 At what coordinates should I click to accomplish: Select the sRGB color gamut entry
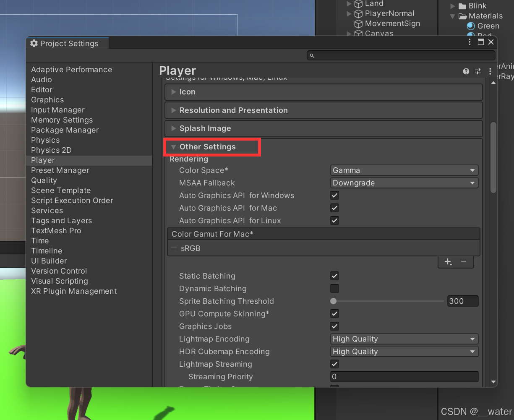point(323,248)
